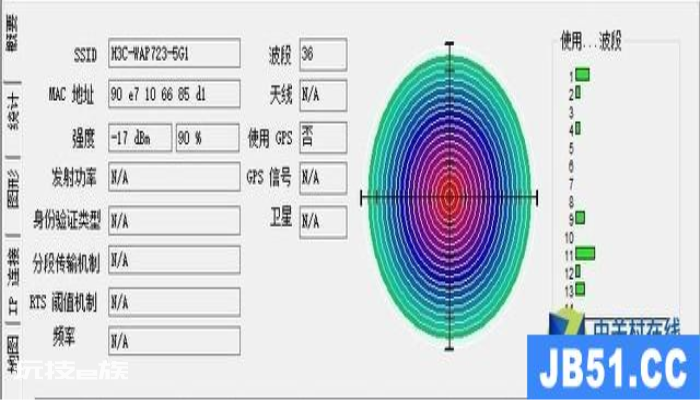This screenshot has height=400, width=700.
Task: Click the 身份验证类型 N/A field
Action: [x=174, y=220]
